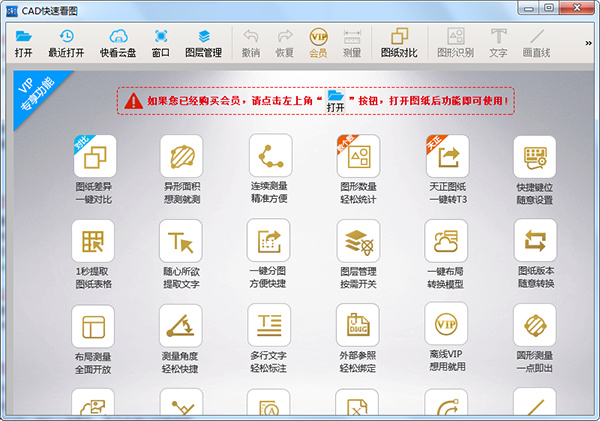
Task: Open the 最近打开 recent files list
Action: pos(66,44)
